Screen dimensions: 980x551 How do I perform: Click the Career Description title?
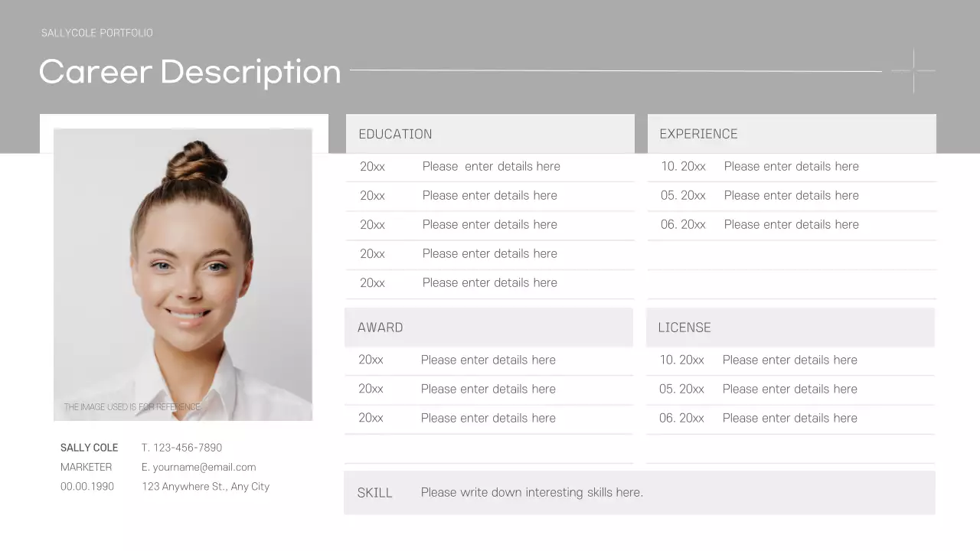(189, 71)
